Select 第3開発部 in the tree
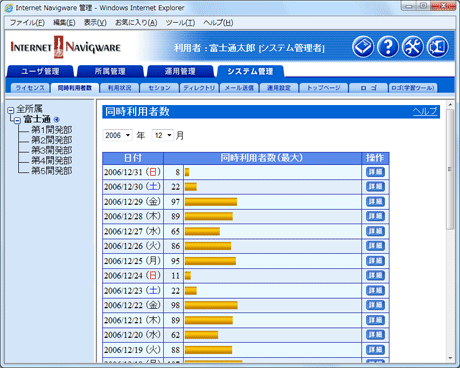Screen dimensions: 460x368 click(52, 150)
